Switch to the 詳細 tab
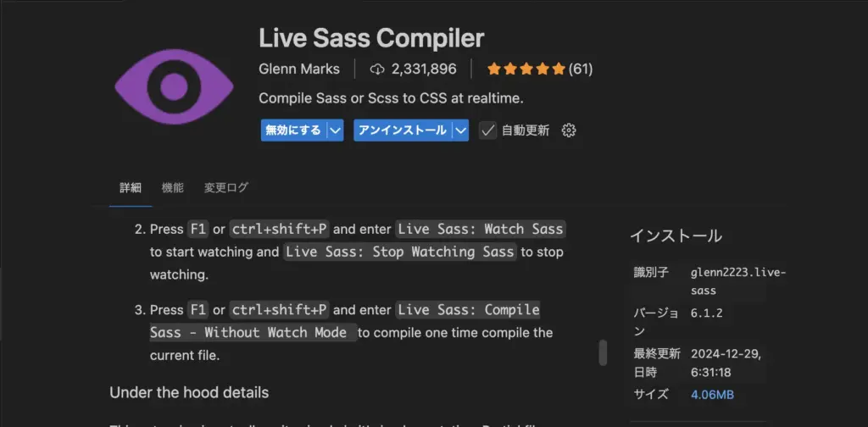This screenshot has height=427, width=868. pyautogui.click(x=131, y=187)
